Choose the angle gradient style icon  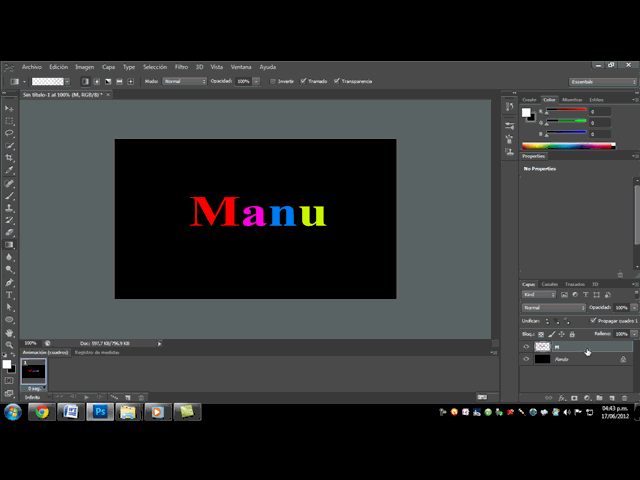tap(108, 82)
